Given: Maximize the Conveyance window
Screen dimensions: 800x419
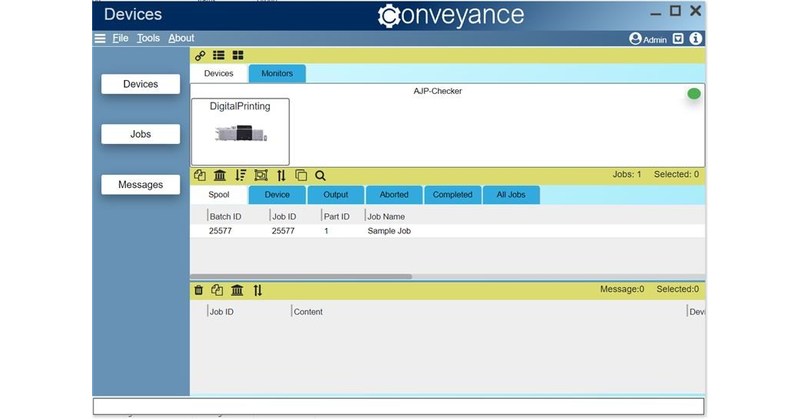Looking at the screenshot, I should pyautogui.click(x=676, y=11).
